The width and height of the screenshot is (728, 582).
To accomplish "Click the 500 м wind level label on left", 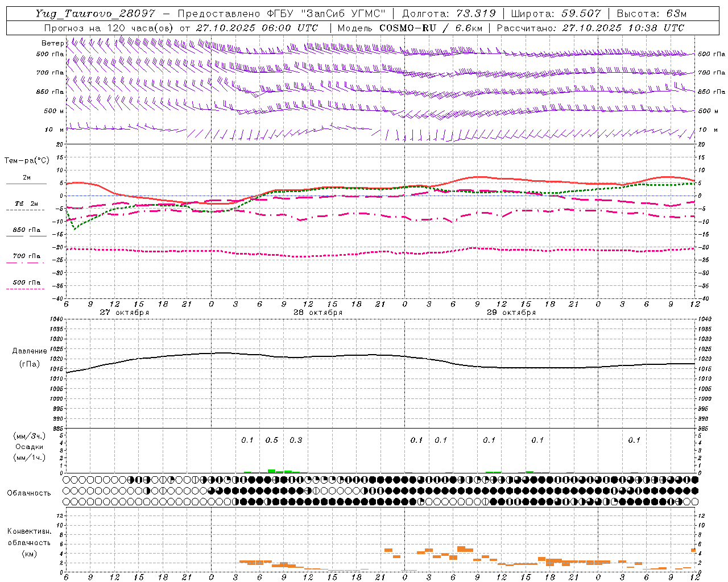I will tap(54, 111).
